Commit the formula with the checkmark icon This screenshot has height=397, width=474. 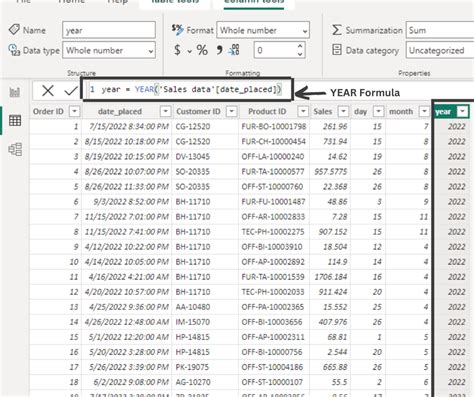point(71,90)
